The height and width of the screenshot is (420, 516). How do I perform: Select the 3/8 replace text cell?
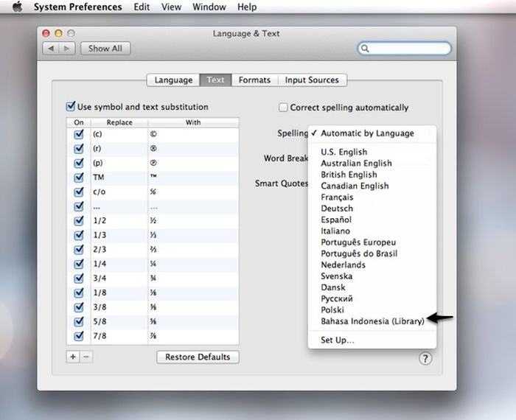click(x=119, y=307)
